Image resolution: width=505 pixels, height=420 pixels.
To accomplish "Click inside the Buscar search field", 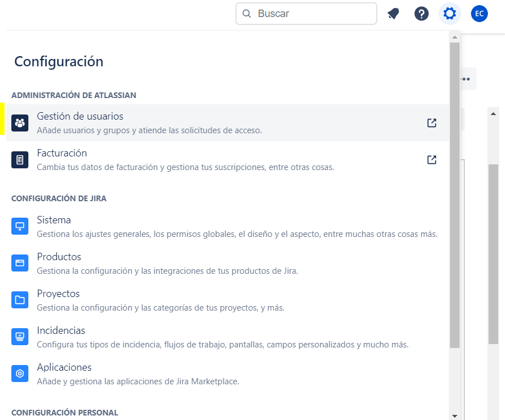I will (306, 14).
